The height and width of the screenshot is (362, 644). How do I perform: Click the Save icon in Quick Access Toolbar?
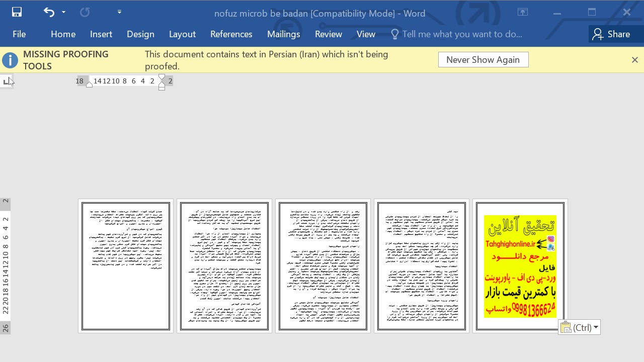point(17,12)
